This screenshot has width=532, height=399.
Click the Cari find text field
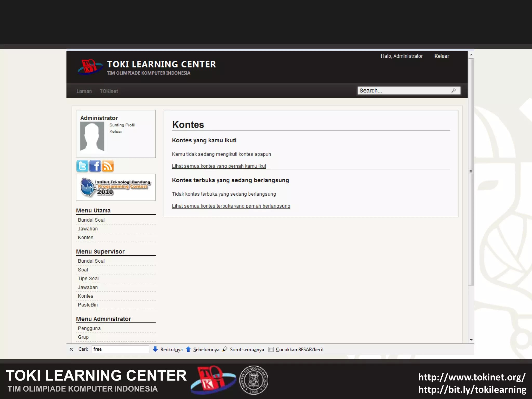pyautogui.click(x=120, y=349)
